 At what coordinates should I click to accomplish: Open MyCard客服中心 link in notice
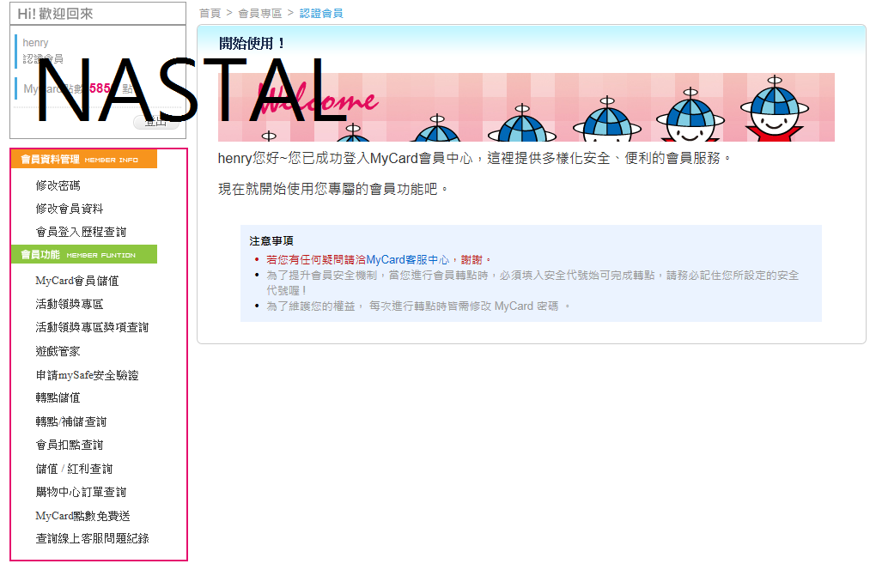(x=407, y=259)
